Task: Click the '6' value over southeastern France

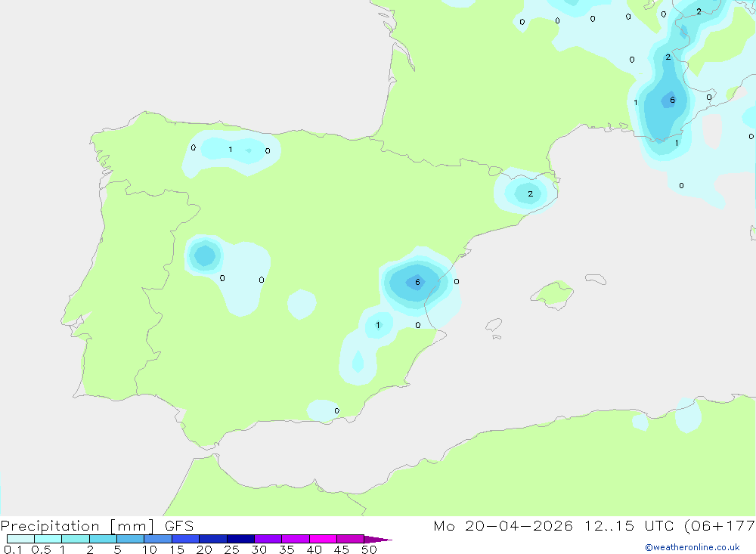Action: pos(673,101)
